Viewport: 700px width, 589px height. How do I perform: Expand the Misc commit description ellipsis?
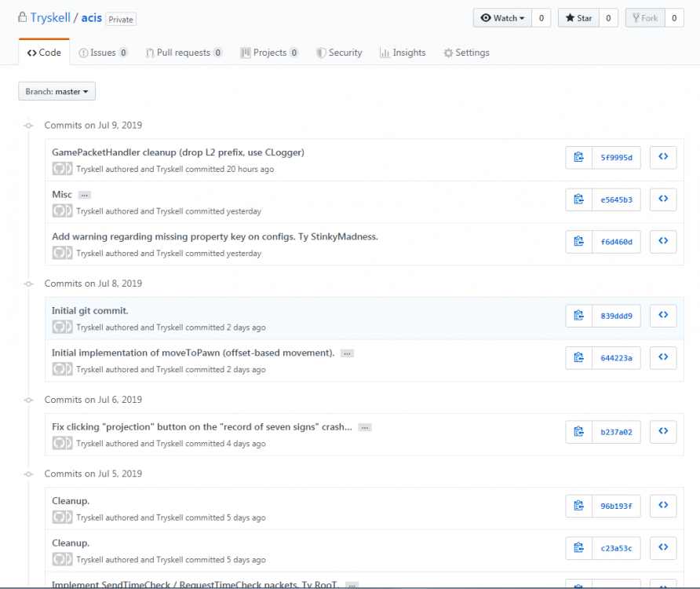(x=85, y=195)
